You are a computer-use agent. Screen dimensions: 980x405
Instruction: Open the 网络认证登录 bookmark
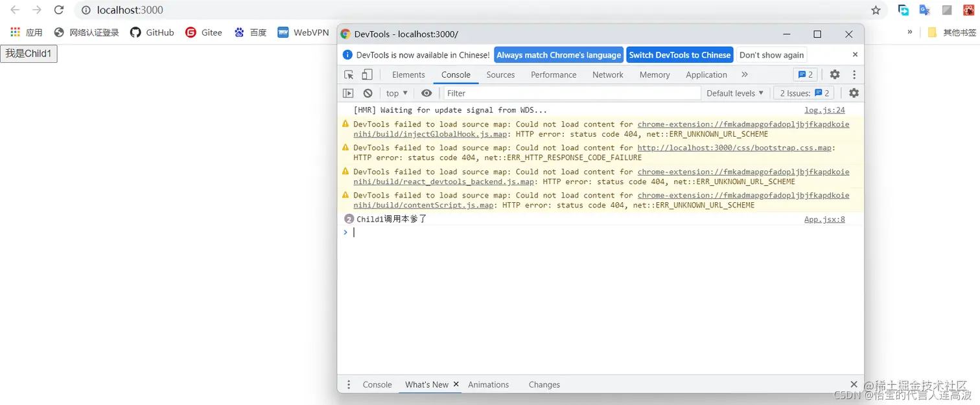(87, 32)
